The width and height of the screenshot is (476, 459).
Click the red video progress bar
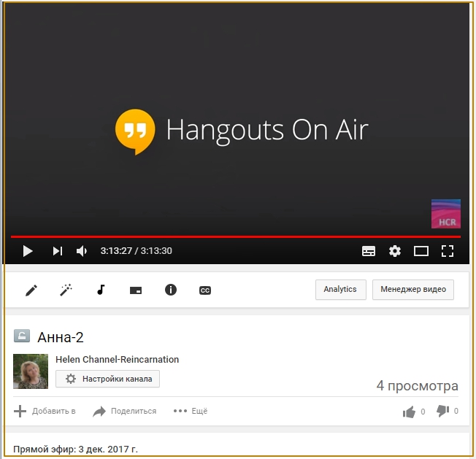pos(235,236)
